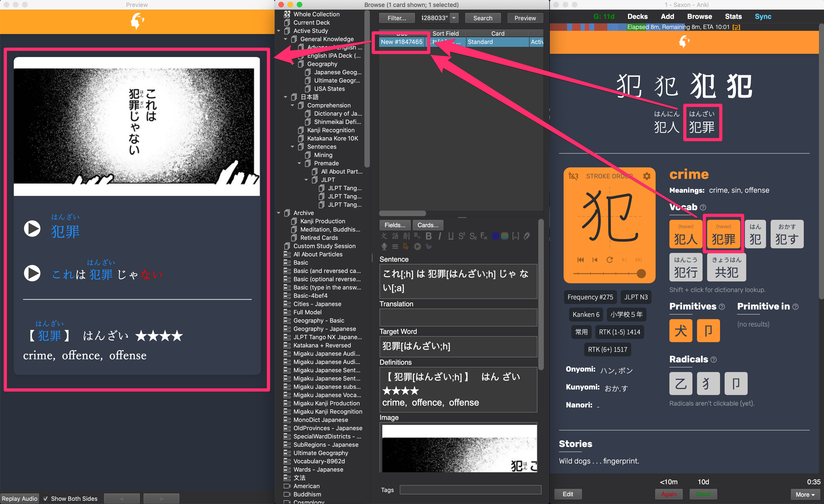Click the Google Translate editor icon
This screenshot has height=504, width=824.
coord(406,247)
